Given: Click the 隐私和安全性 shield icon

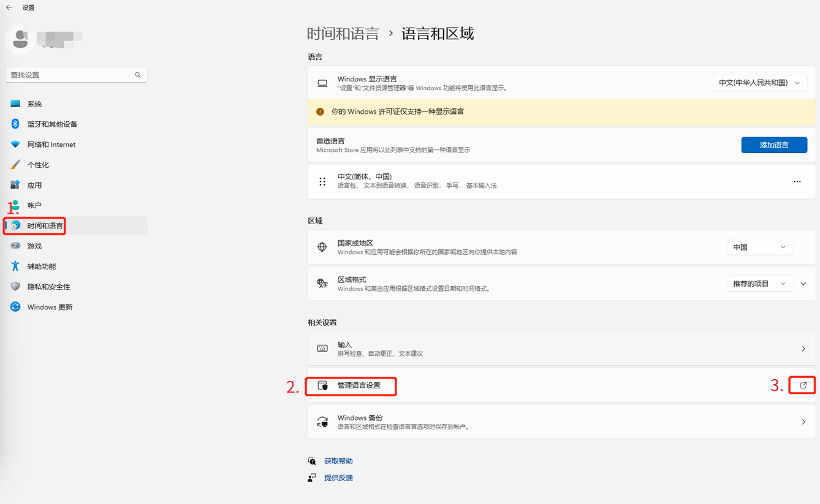Looking at the screenshot, I should coord(15,286).
